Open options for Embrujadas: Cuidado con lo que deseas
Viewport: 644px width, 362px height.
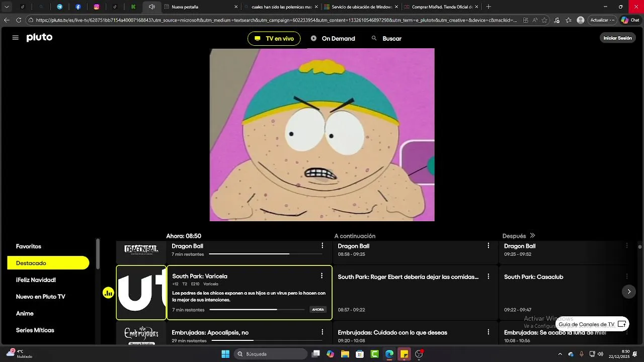tap(488, 332)
